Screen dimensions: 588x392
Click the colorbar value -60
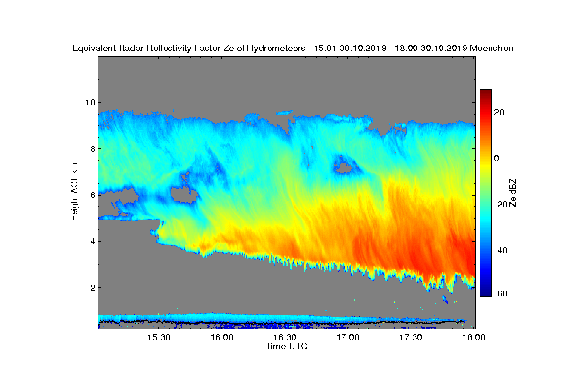pyautogui.click(x=502, y=294)
